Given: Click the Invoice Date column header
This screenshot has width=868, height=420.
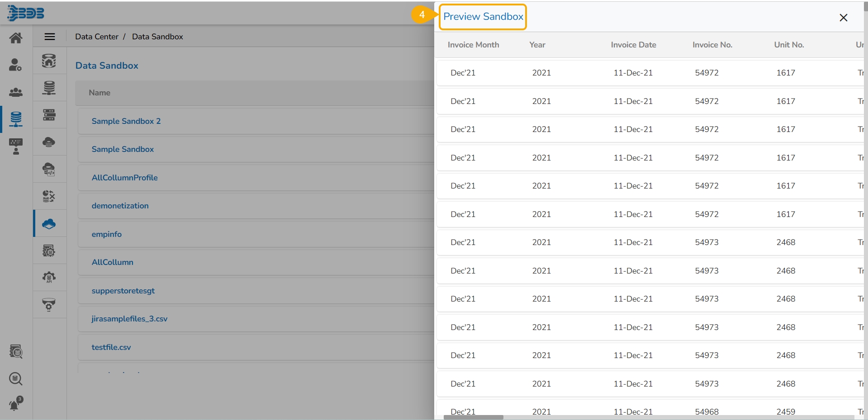Looking at the screenshot, I should (x=633, y=45).
